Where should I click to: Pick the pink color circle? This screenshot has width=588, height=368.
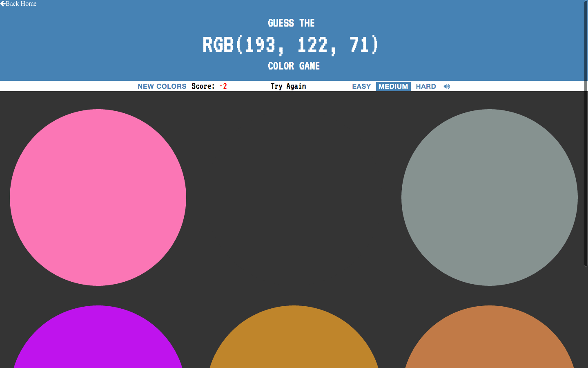click(x=98, y=197)
